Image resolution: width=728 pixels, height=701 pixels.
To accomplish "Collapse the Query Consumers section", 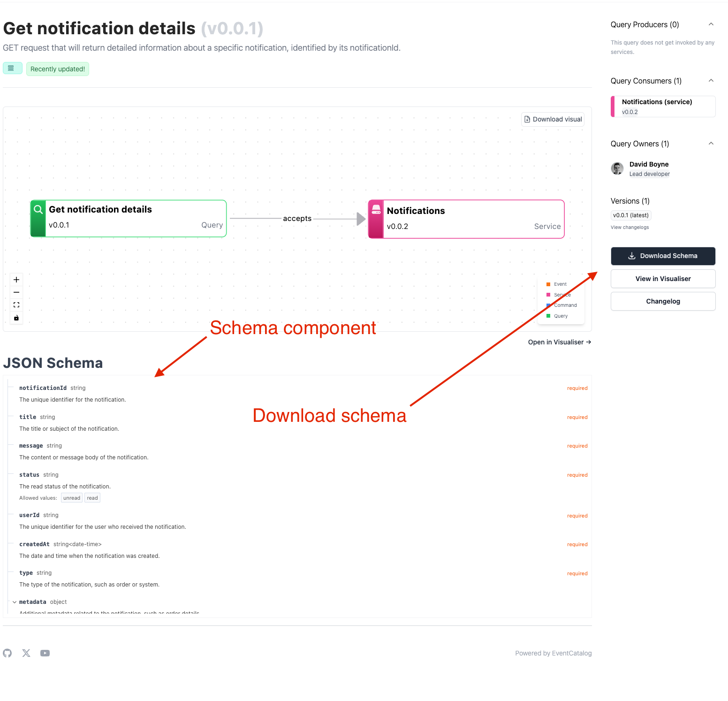I will tap(711, 81).
